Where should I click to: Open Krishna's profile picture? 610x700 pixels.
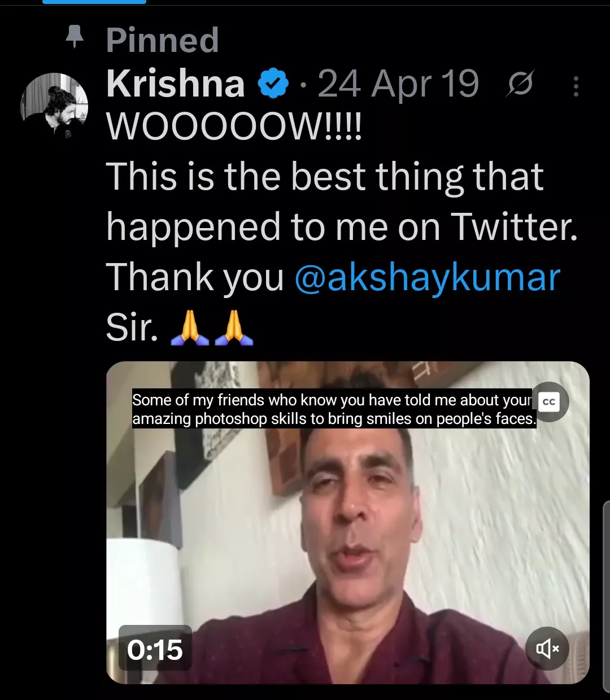pyautogui.click(x=55, y=106)
